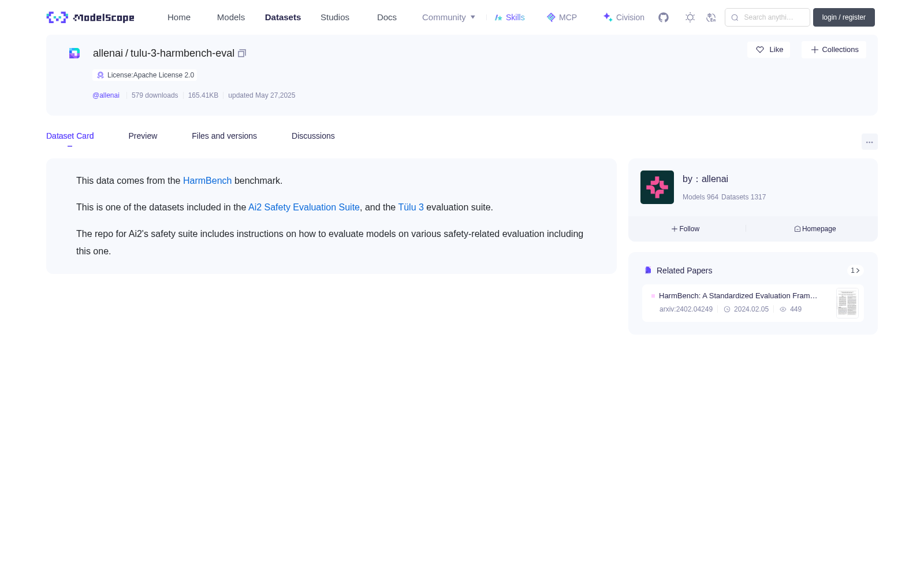Open the Civision page
924x578 pixels.
point(624,17)
